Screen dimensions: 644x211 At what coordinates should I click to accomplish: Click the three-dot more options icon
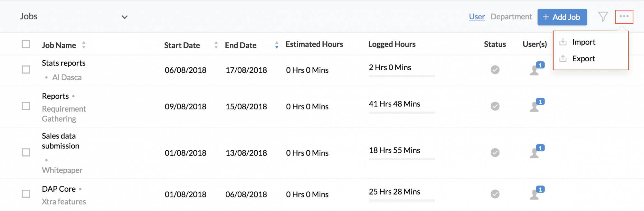click(624, 16)
